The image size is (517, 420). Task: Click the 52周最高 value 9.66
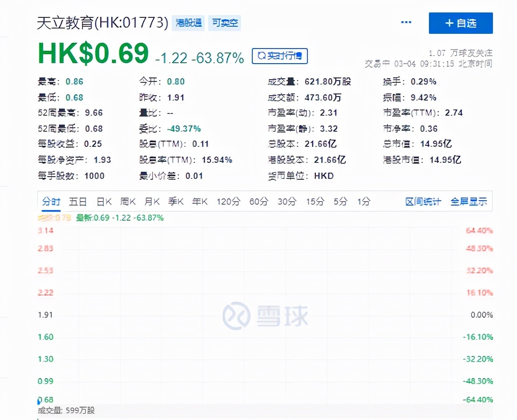(x=94, y=113)
